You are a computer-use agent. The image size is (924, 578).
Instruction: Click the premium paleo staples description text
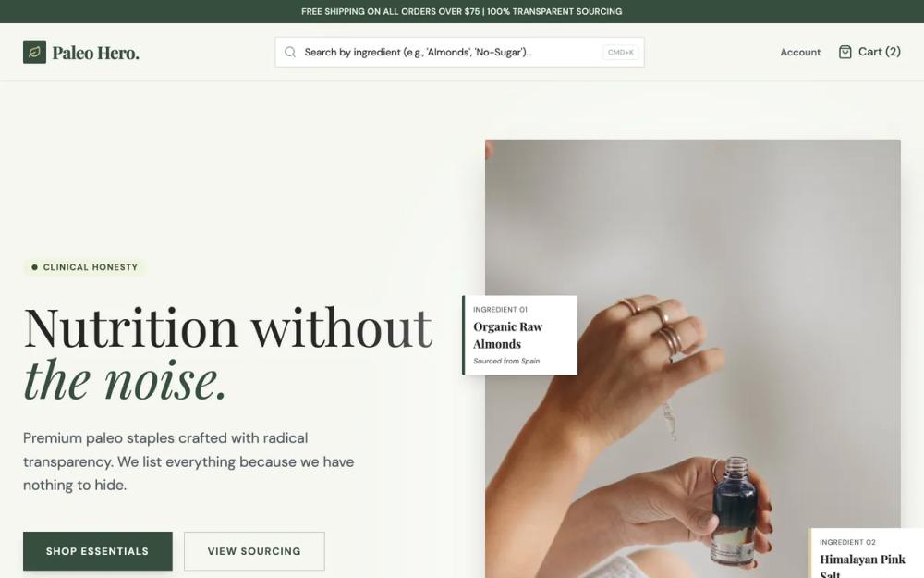click(188, 461)
